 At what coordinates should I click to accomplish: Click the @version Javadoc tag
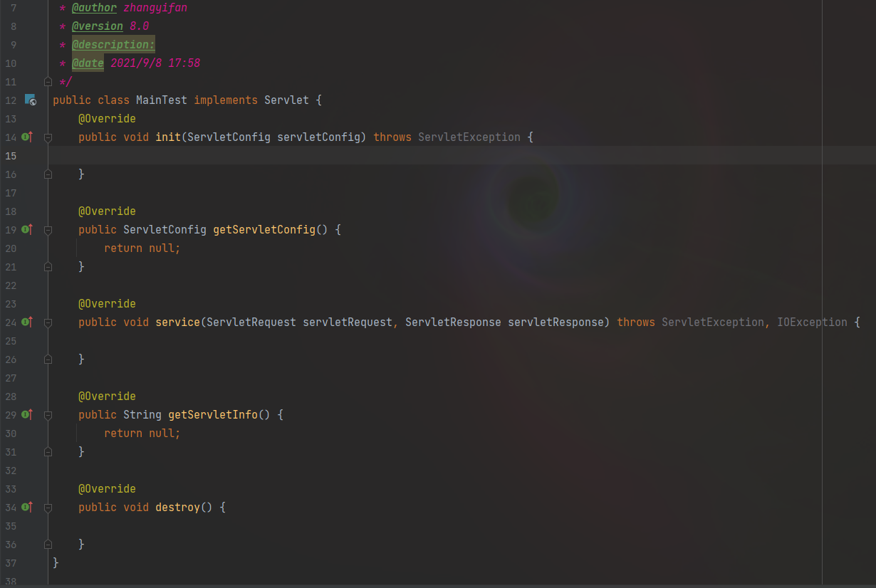point(98,26)
